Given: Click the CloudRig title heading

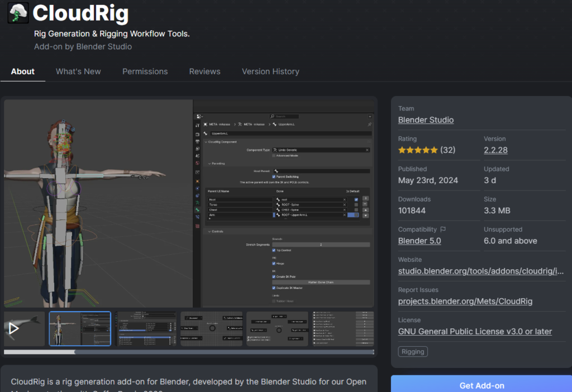Looking at the screenshot, I should (x=80, y=13).
